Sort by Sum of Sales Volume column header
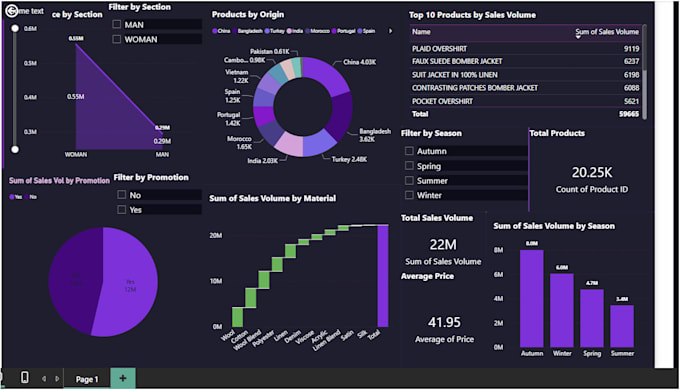Image resolution: width=680 pixels, height=390 pixels. [607, 32]
